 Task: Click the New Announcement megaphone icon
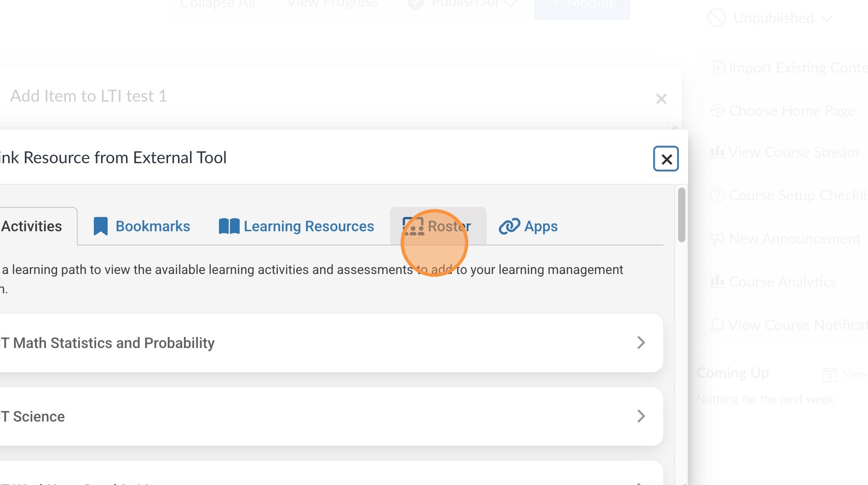[x=717, y=239]
